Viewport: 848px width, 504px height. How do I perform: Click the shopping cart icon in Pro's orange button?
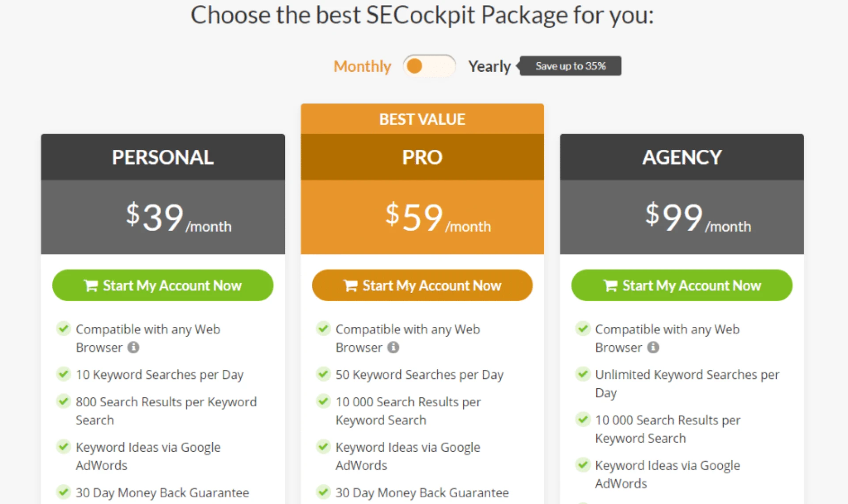tap(350, 285)
